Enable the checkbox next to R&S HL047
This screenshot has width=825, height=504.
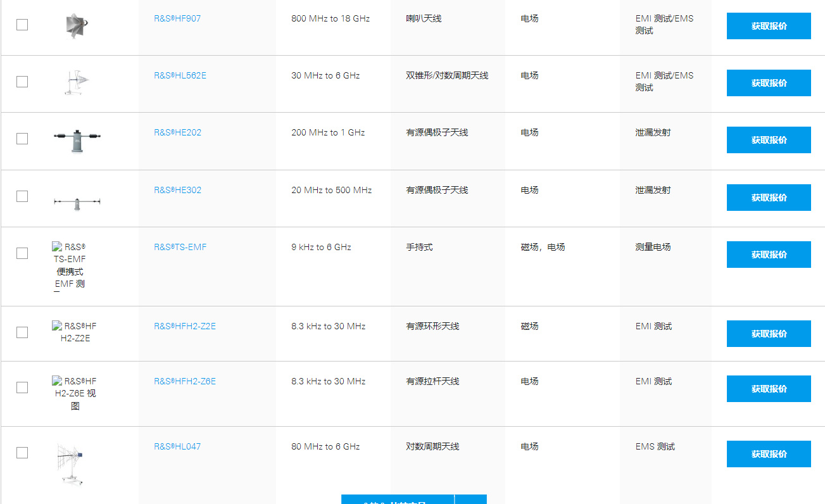click(22, 453)
